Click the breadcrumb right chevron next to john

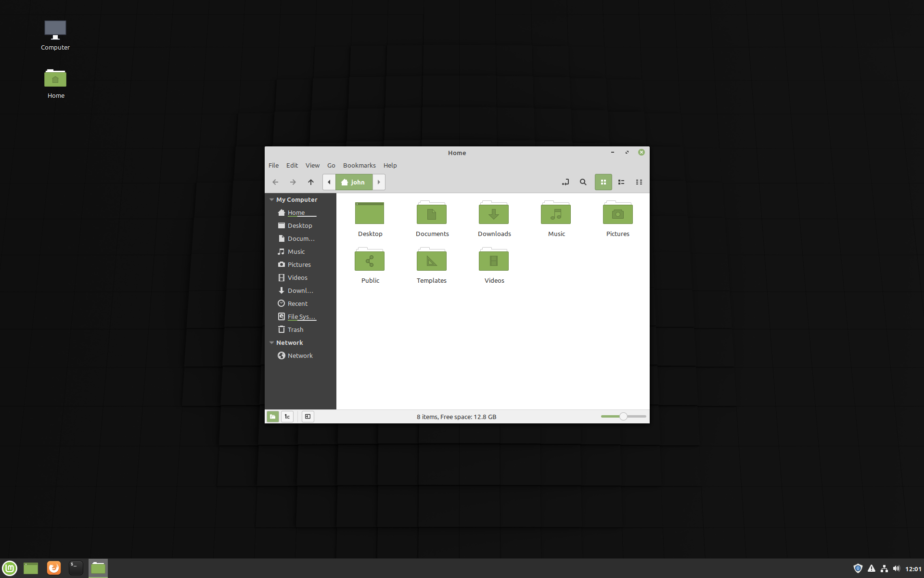(x=379, y=182)
